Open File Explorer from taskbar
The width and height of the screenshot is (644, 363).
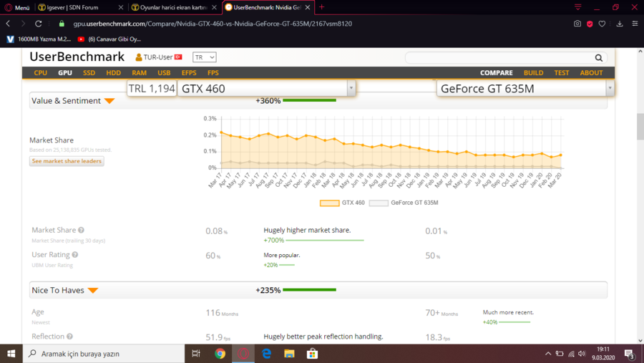click(289, 354)
